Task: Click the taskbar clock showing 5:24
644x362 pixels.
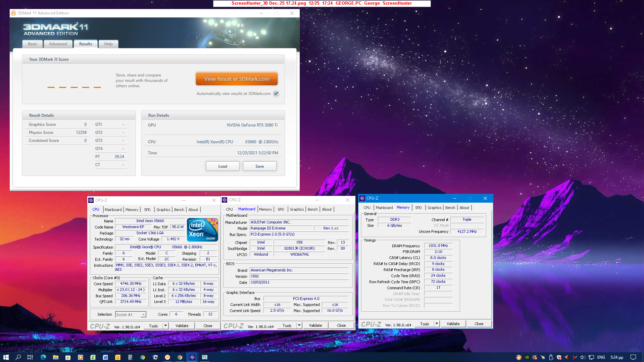Action: (617, 357)
